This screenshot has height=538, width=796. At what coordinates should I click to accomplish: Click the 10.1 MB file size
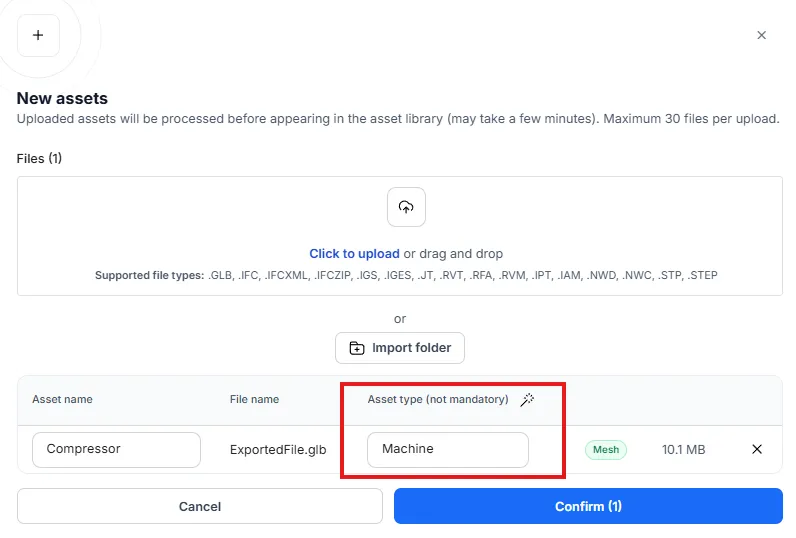(x=683, y=450)
